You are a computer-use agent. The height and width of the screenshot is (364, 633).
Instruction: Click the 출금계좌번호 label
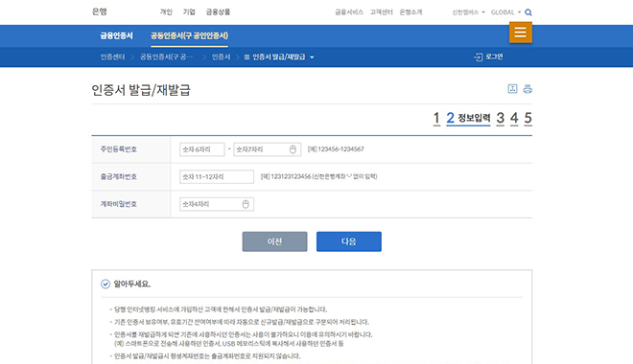coord(119,177)
